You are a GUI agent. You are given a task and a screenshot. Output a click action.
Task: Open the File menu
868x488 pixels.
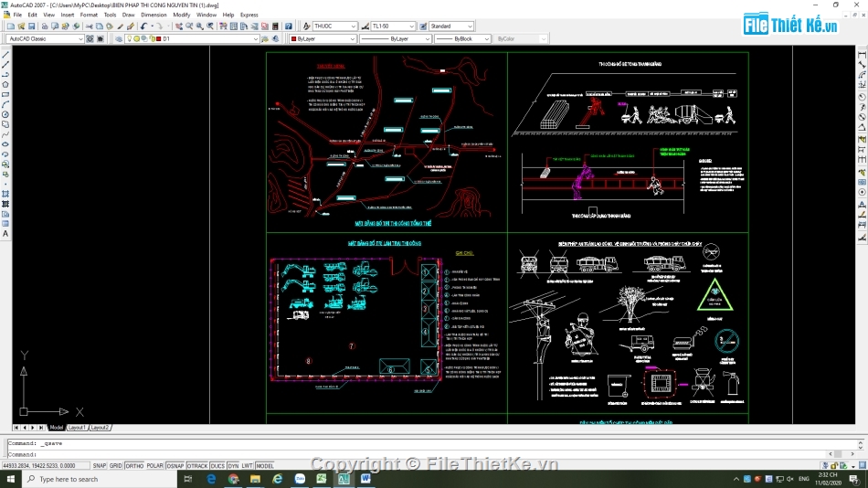[17, 15]
